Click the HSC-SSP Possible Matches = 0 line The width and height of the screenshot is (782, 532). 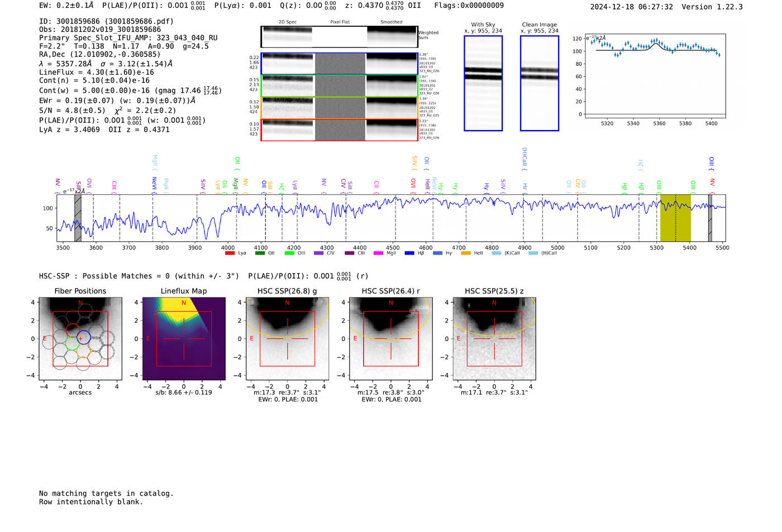[x=139, y=276]
